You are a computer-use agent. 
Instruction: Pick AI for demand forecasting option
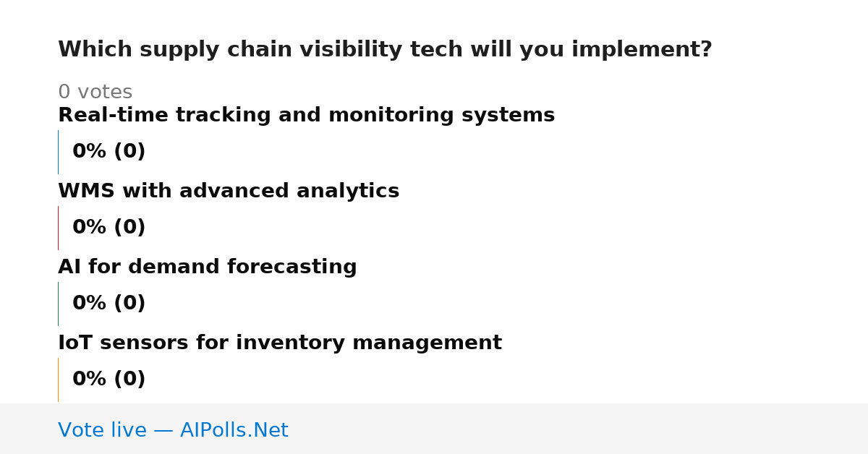pyautogui.click(x=208, y=267)
